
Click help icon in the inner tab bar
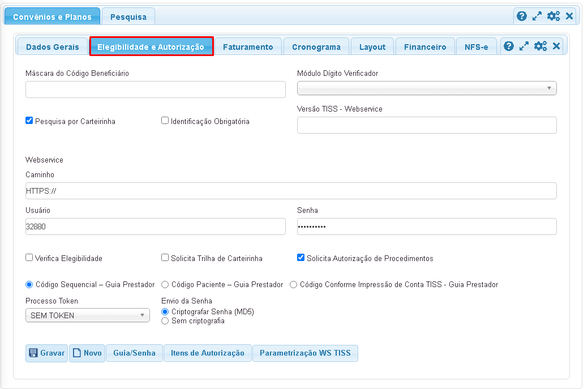click(x=509, y=46)
